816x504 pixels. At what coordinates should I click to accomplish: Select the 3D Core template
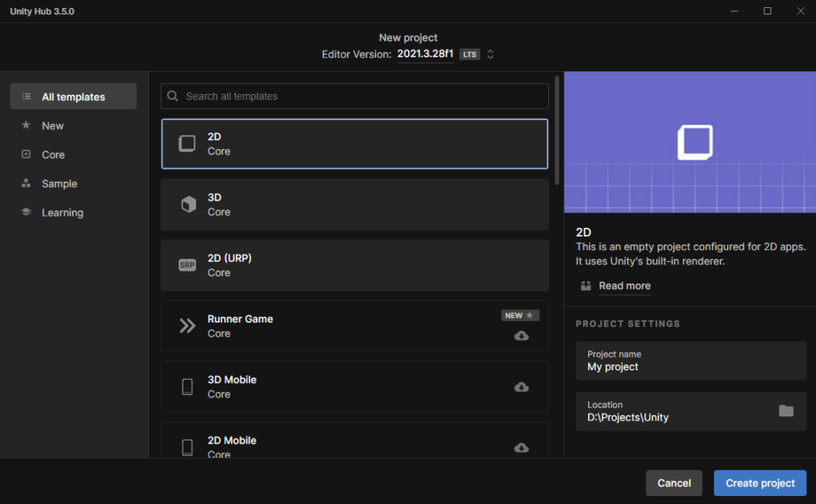pyautogui.click(x=355, y=205)
